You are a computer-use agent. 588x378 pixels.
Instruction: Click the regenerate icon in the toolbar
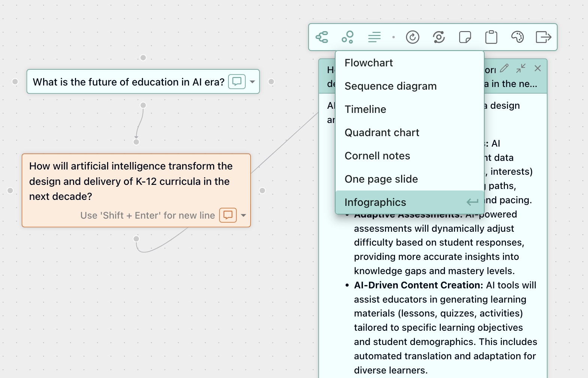pos(412,37)
